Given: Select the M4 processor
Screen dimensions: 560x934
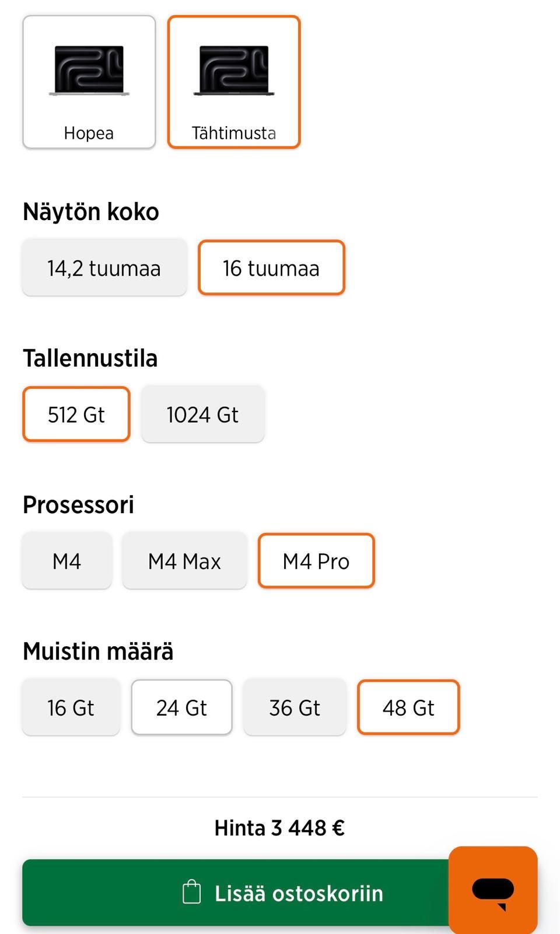Looking at the screenshot, I should (x=66, y=560).
